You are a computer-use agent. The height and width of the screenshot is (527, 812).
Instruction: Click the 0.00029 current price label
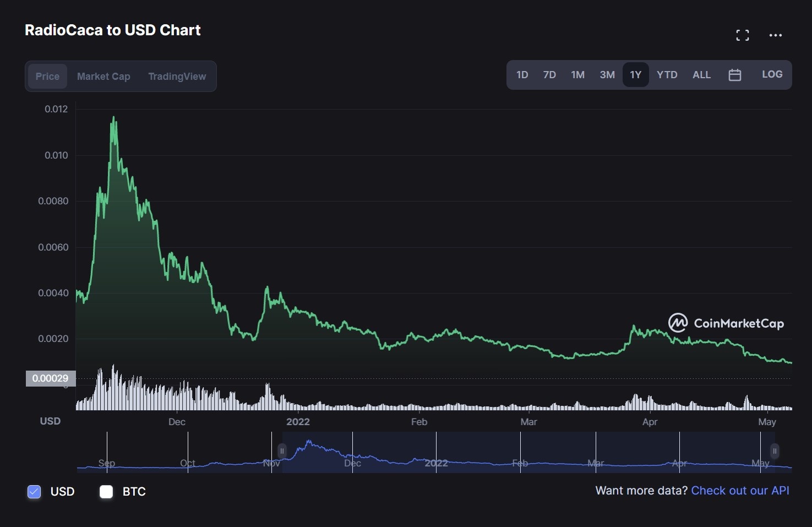50,378
